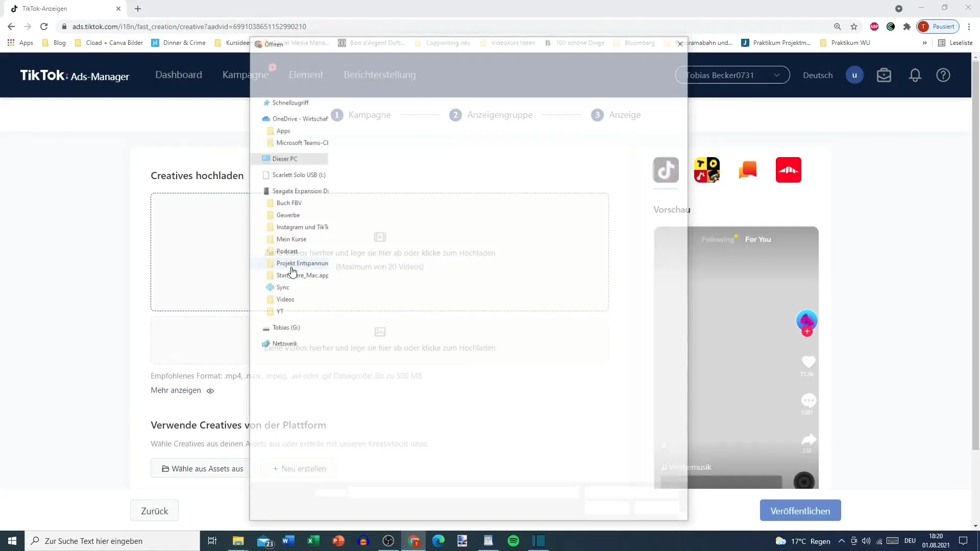Close the Öffnen file dialog
The height and width of the screenshot is (551, 980).
(x=680, y=44)
